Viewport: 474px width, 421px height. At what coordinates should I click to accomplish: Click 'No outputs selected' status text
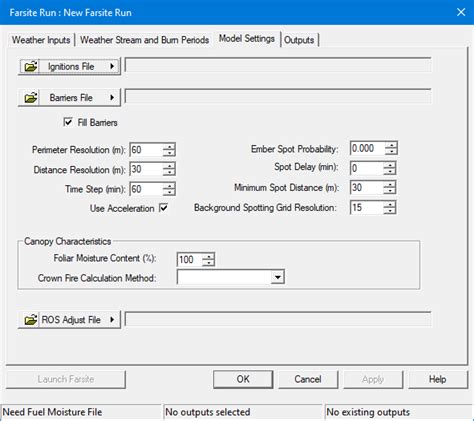point(208,412)
